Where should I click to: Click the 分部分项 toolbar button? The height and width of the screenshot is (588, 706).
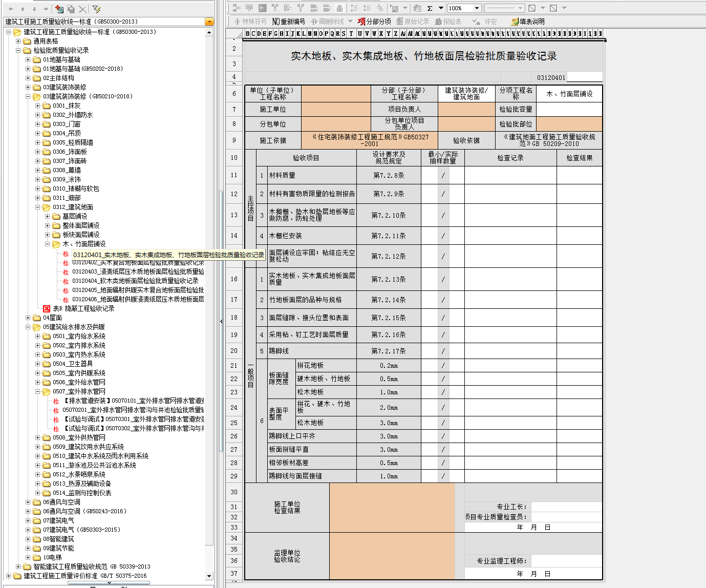click(374, 22)
